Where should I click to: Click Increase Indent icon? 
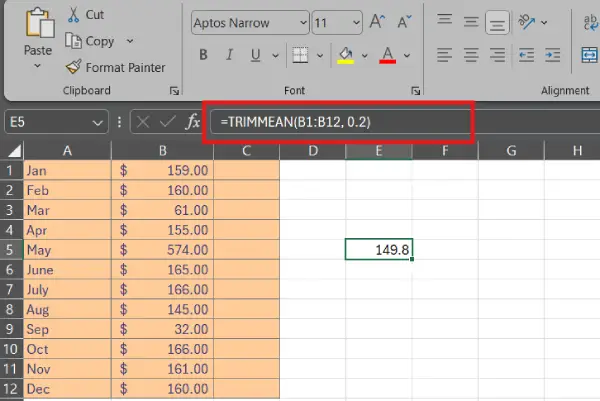click(x=553, y=55)
